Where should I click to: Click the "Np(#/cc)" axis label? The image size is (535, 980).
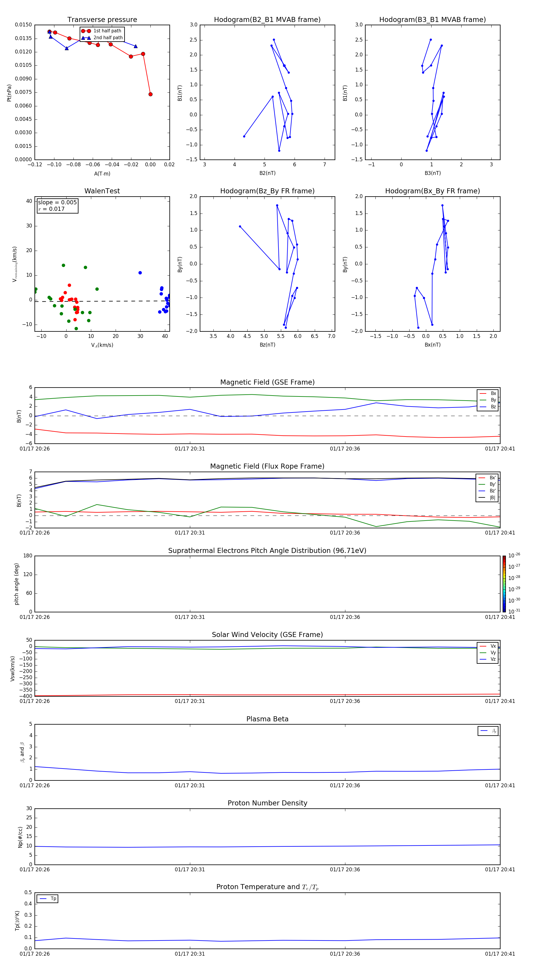coord(20,837)
